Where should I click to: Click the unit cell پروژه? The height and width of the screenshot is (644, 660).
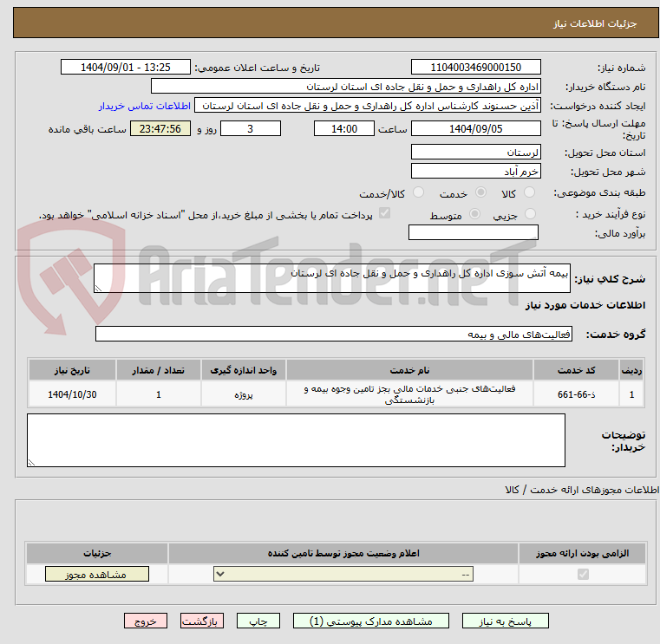coord(244,394)
